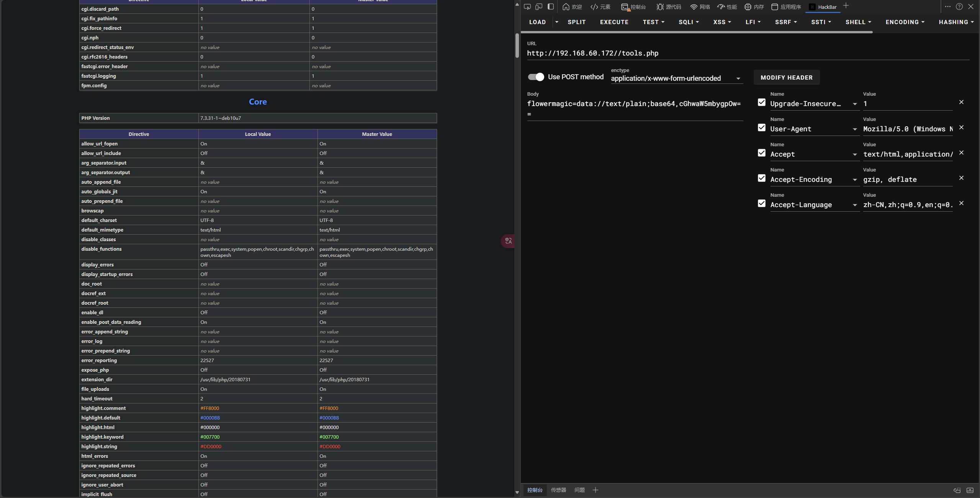The height and width of the screenshot is (498, 980).
Task: Delete the Accept-Language header row
Action: [961, 203]
